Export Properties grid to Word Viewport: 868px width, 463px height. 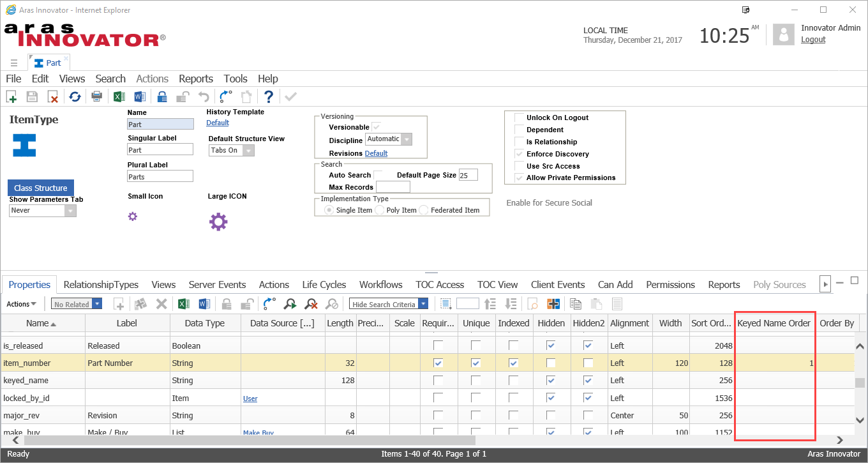coord(204,304)
